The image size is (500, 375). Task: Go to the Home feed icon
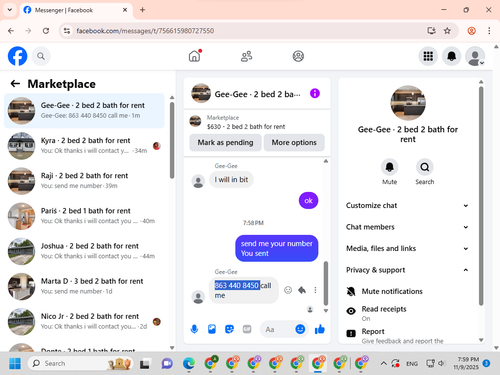click(195, 56)
